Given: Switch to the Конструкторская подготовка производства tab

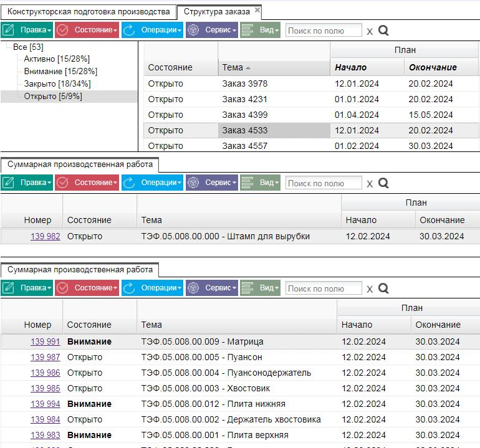Looking at the screenshot, I should tap(89, 12).
